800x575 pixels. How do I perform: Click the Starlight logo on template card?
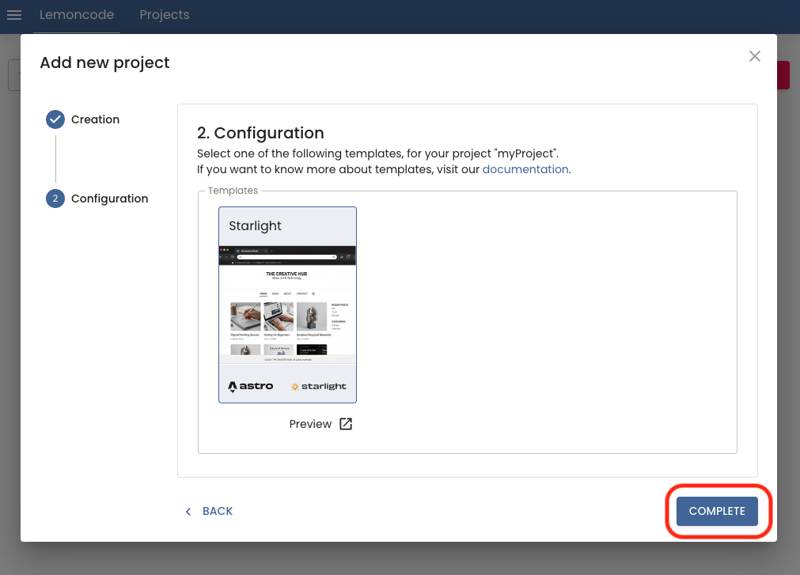[318, 386]
